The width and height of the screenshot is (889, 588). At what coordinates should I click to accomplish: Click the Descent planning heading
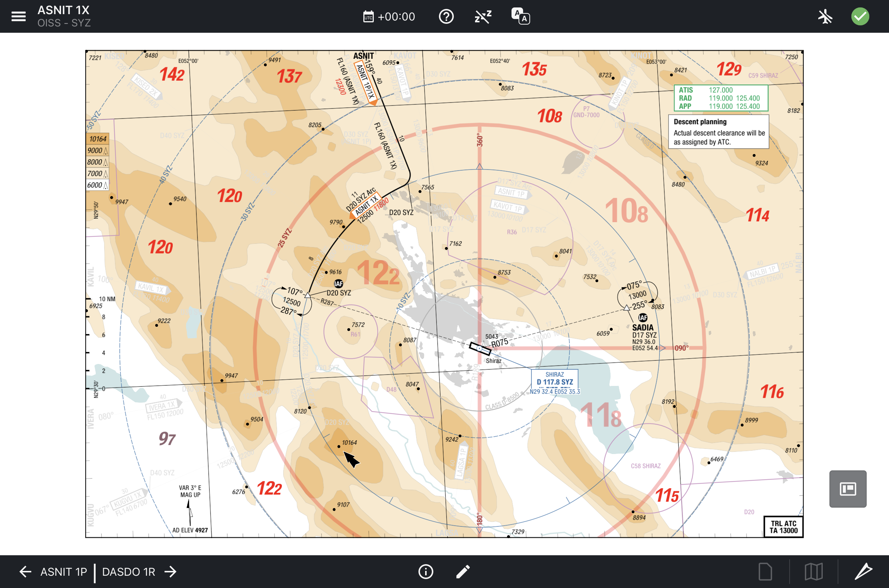point(700,122)
